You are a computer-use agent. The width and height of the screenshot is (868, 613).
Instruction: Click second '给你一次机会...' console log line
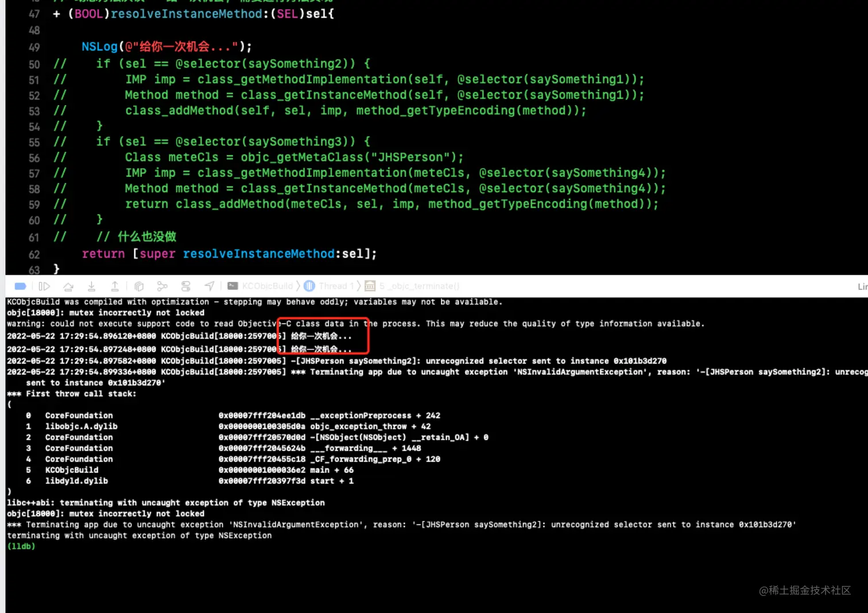pos(179,349)
